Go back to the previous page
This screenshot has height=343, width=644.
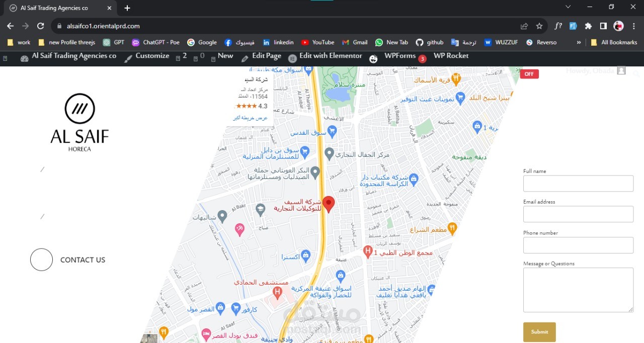[10, 26]
